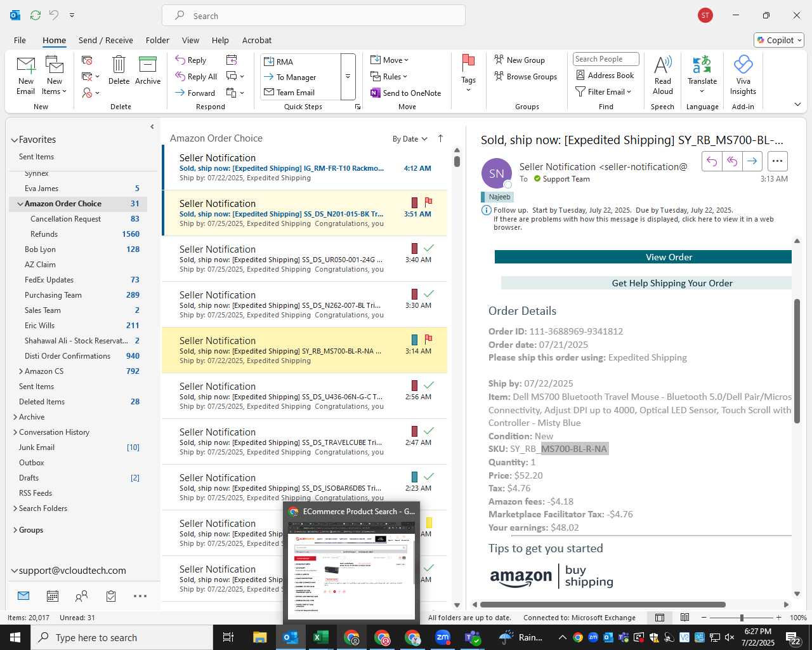812x650 pixels.
Task: Click Send/Receive All Folders icon in title bar
Action: point(36,15)
